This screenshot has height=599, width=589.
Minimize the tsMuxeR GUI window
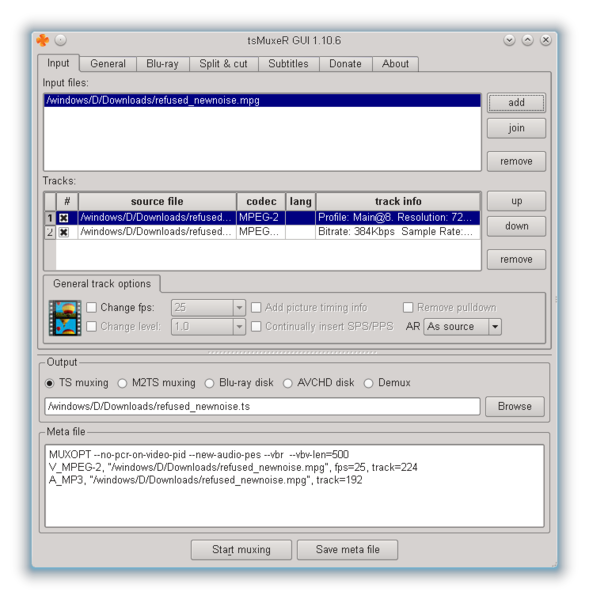click(509, 40)
